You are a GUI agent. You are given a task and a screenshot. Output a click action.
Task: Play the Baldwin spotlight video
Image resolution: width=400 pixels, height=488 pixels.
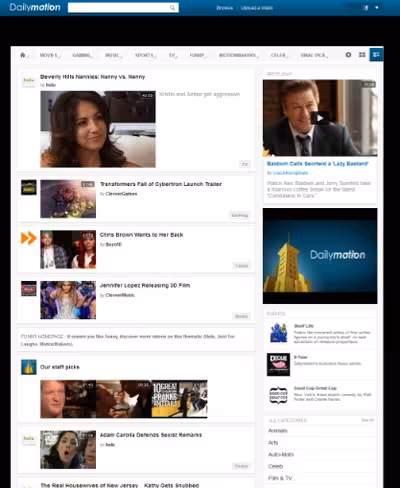(320, 118)
